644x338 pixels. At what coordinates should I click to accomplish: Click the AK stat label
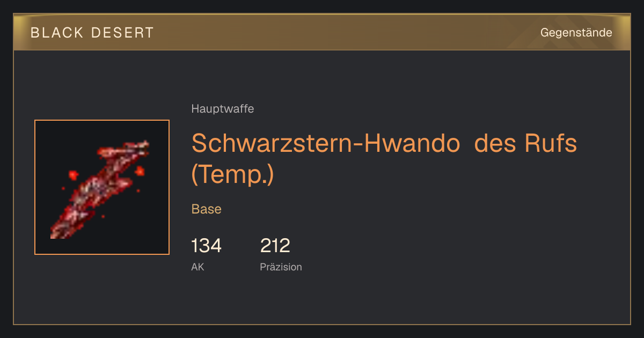(197, 267)
